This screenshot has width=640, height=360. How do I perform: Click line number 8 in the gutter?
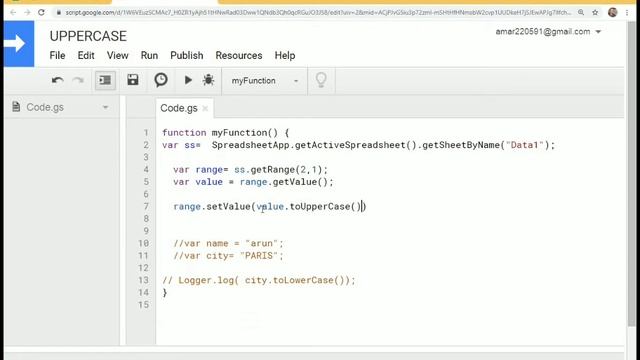pyautogui.click(x=146, y=219)
